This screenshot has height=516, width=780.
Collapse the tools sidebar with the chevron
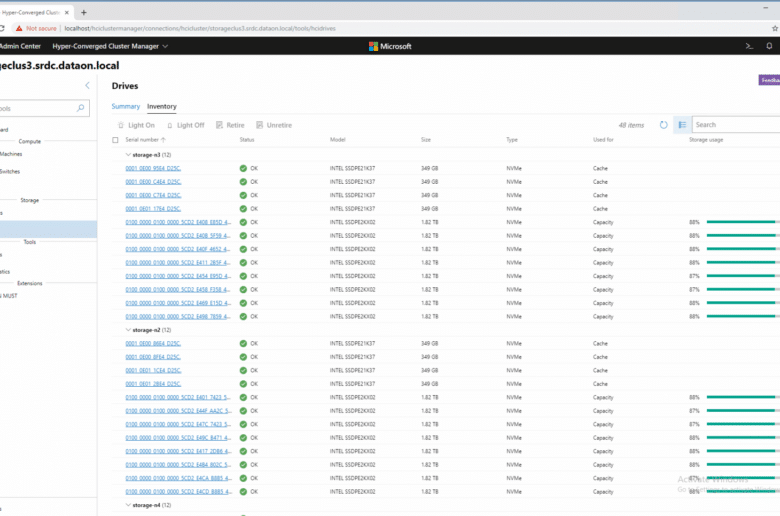[87, 86]
